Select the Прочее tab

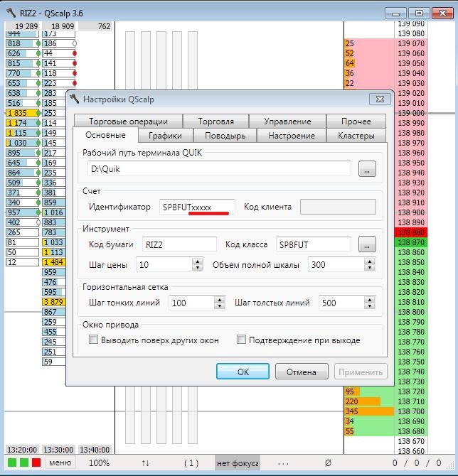click(356, 121)
